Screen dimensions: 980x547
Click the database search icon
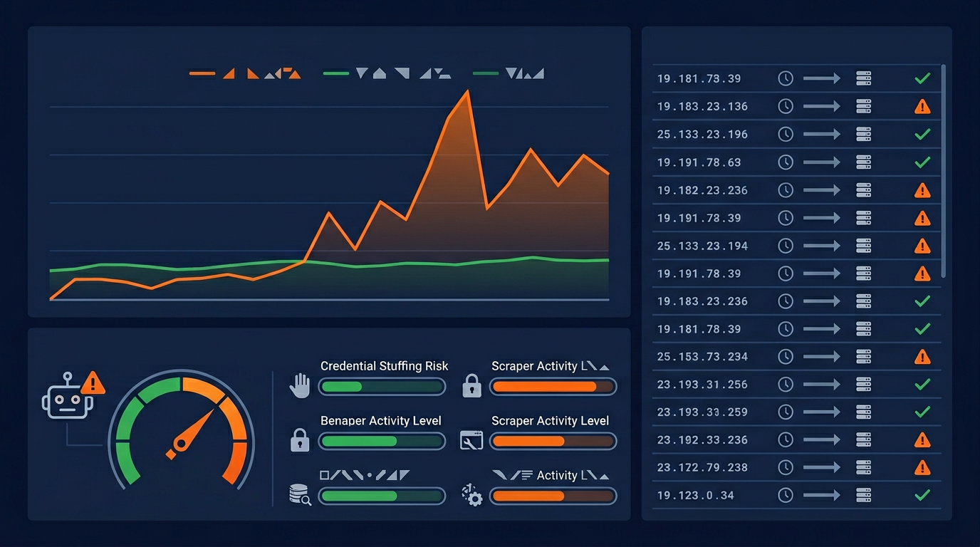click(300, 494)
